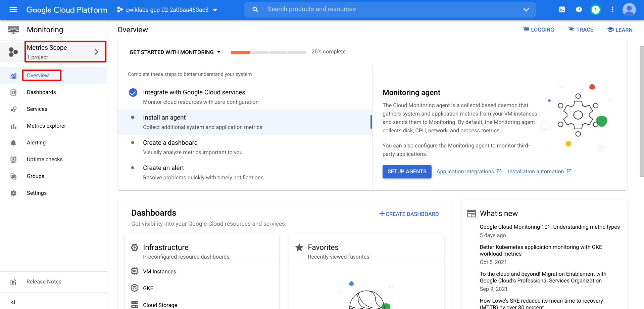
Task: Open GKE dashboard row
Action: tap(202, 288)
